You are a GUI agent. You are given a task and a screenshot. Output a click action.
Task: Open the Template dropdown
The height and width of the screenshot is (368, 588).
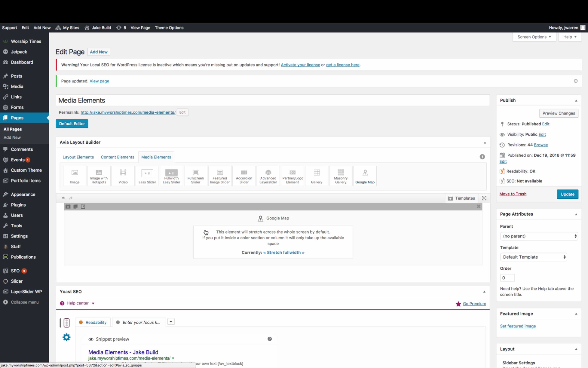[533, 257]
